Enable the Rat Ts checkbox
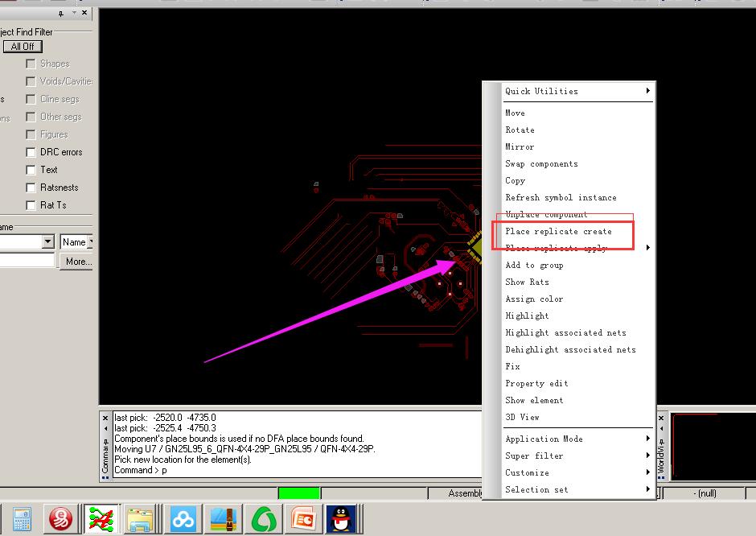Image resolution: width=756 pixels, height=536 pixels. [31, 205]
